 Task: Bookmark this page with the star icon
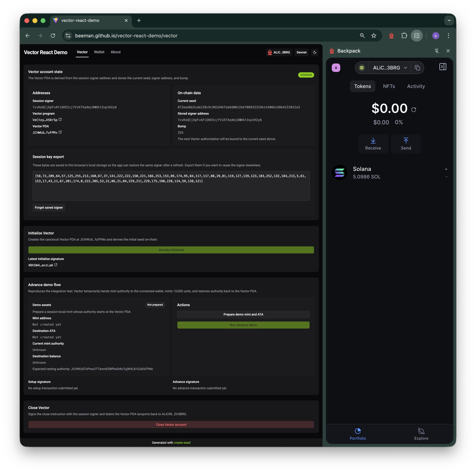coord(374,36)
